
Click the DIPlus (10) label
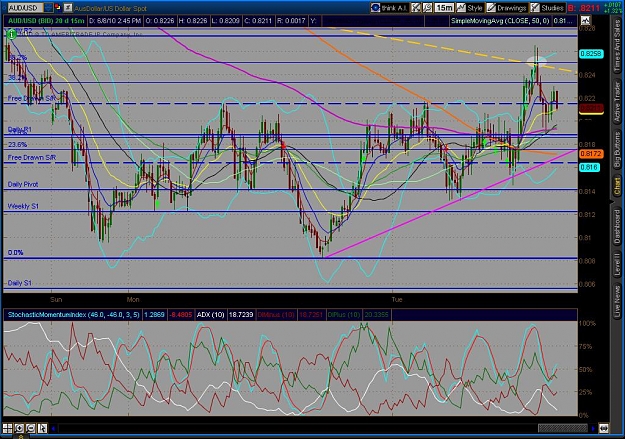[x=344, y=315]
